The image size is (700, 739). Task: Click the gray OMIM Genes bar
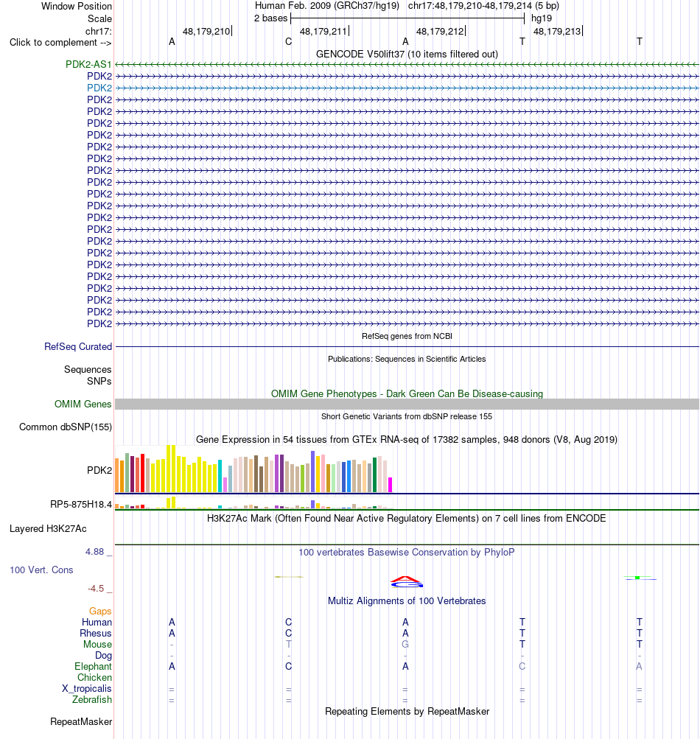(407, 404)
